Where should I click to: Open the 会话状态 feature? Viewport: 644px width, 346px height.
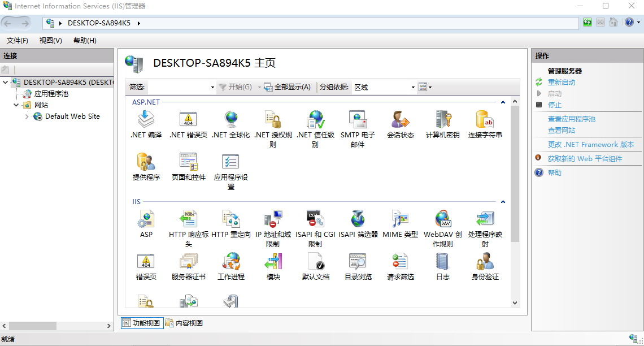pyautogui.click(x=400, y=120)
